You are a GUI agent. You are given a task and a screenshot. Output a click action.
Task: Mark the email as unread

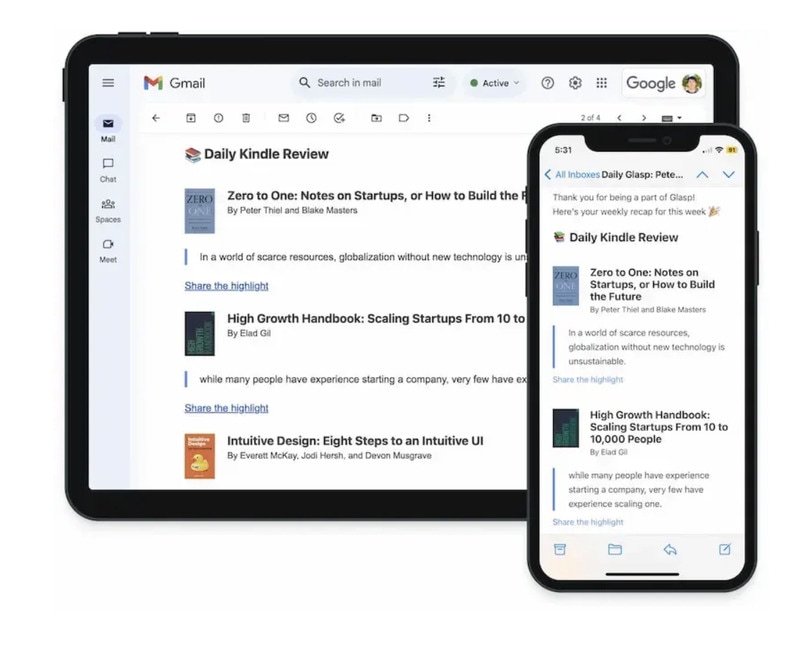(284, 118)
